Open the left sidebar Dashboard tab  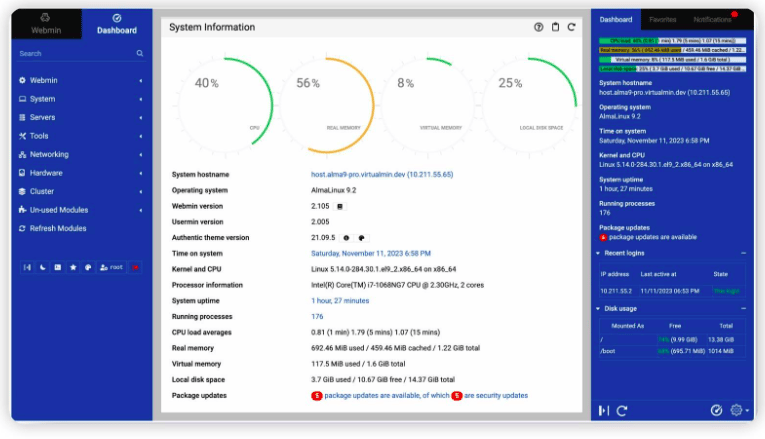(117, 23)
